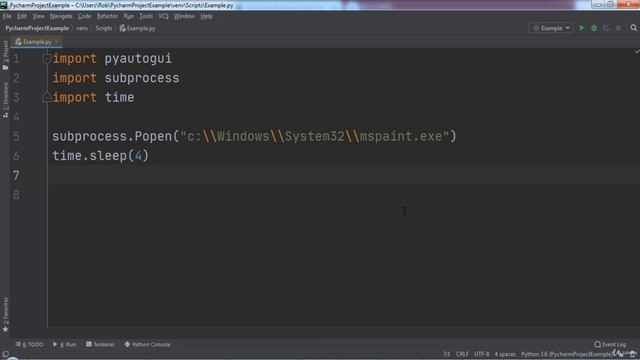Open the Structure tool window sidebar tab
This screenshot has width=640, height=360.
[5, 100]
